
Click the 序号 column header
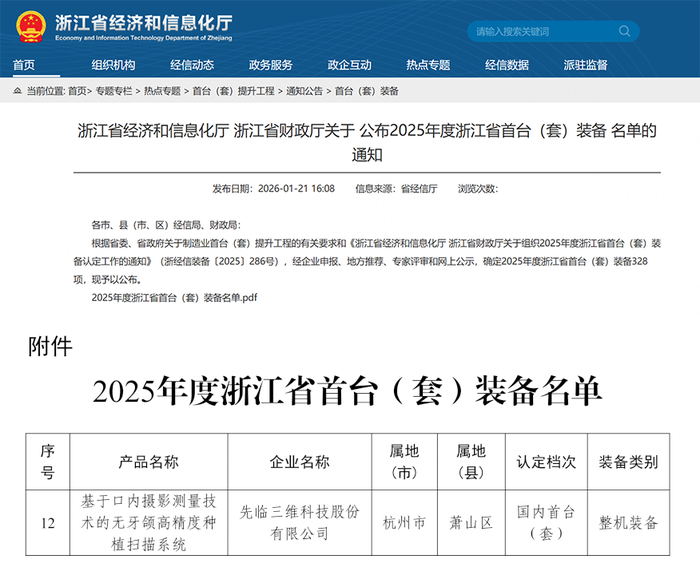[x=48, y=462]
